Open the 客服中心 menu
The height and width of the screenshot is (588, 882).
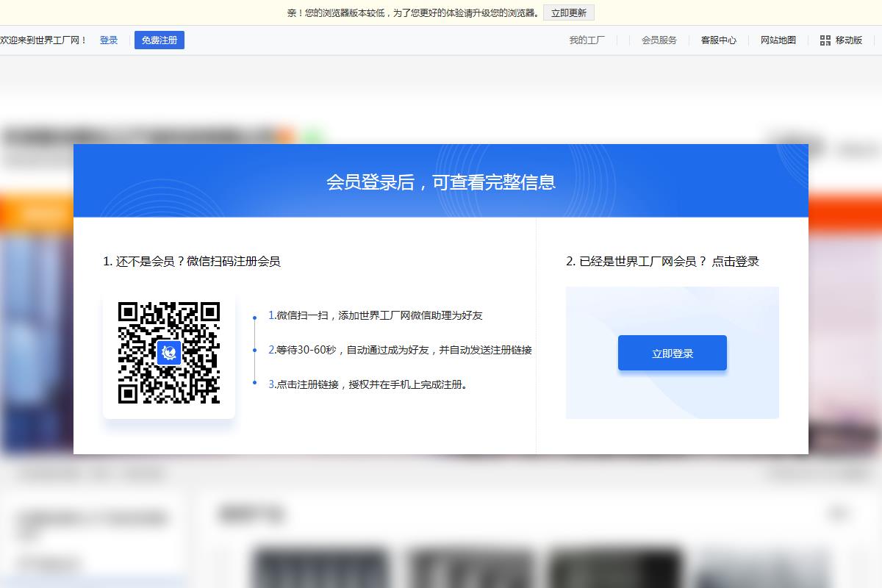point(719,40)
